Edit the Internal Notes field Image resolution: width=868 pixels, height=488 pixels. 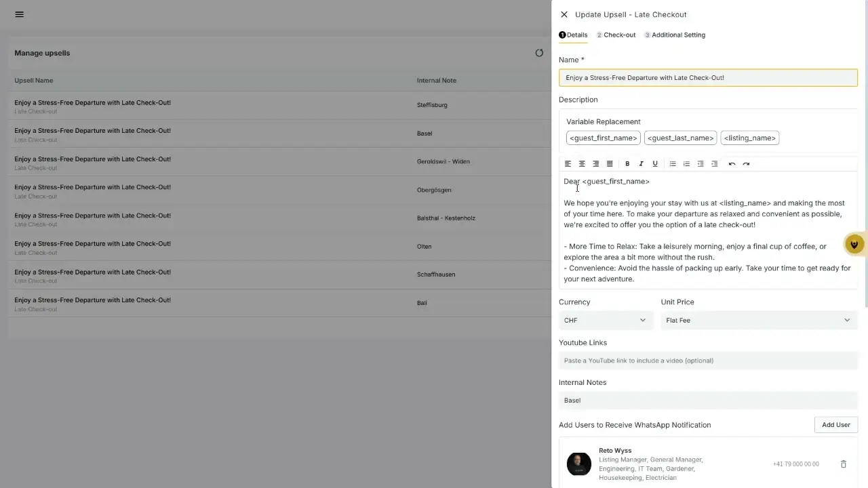pyautogui.click(x=708, y=401)
